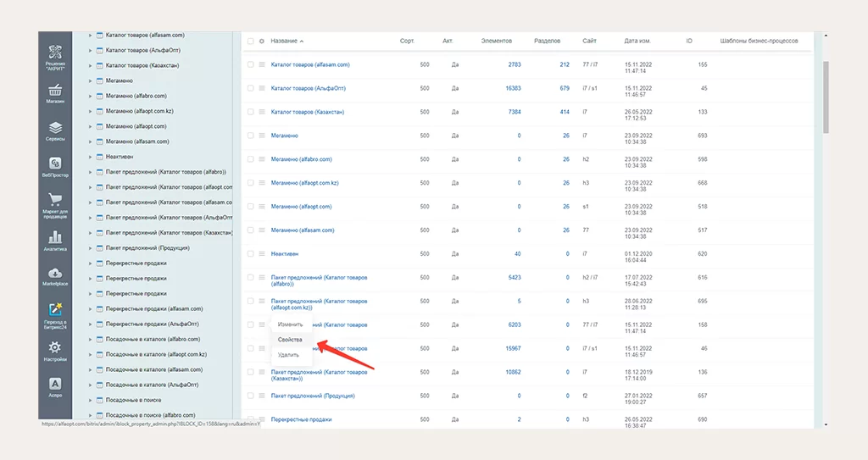
Task: Tick the select-all checkbox in the table header
Action: 250,41
